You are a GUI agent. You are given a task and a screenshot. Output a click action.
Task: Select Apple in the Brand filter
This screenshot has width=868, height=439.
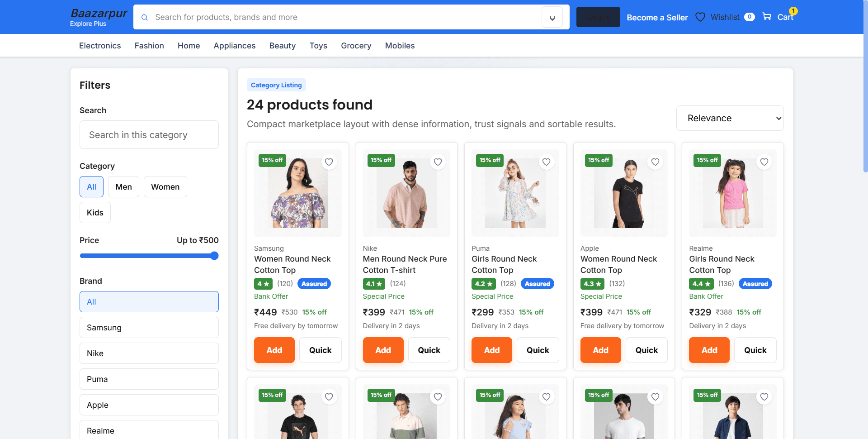tap(149, 405)
